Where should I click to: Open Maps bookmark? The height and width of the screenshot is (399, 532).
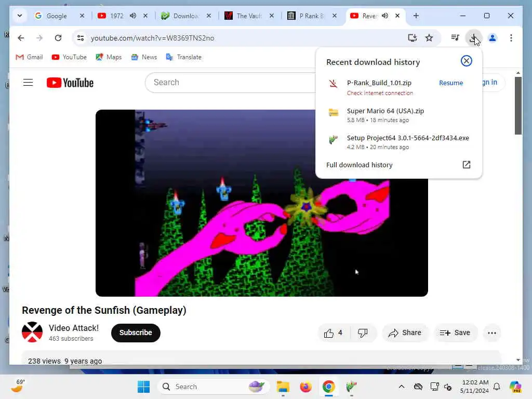coord(109,57)
